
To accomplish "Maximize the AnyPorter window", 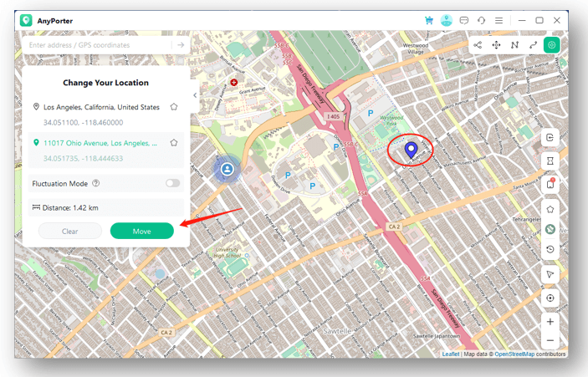I will point(539,21).
